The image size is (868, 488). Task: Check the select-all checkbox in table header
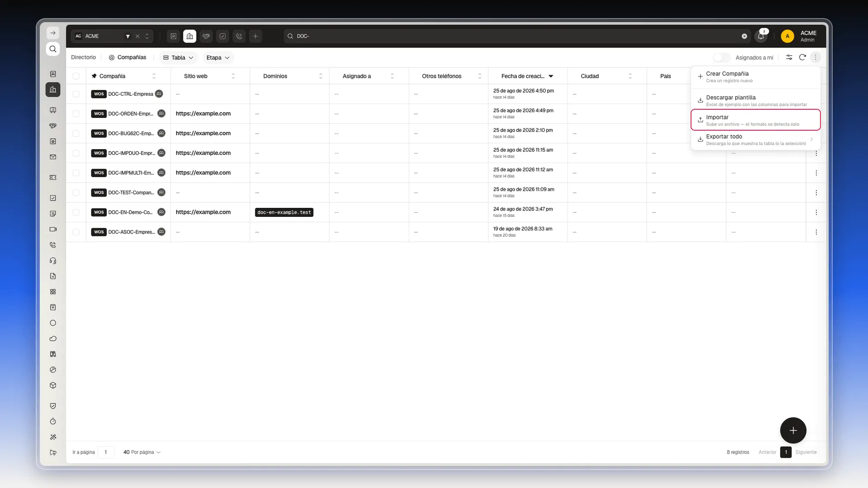[76, 76]
